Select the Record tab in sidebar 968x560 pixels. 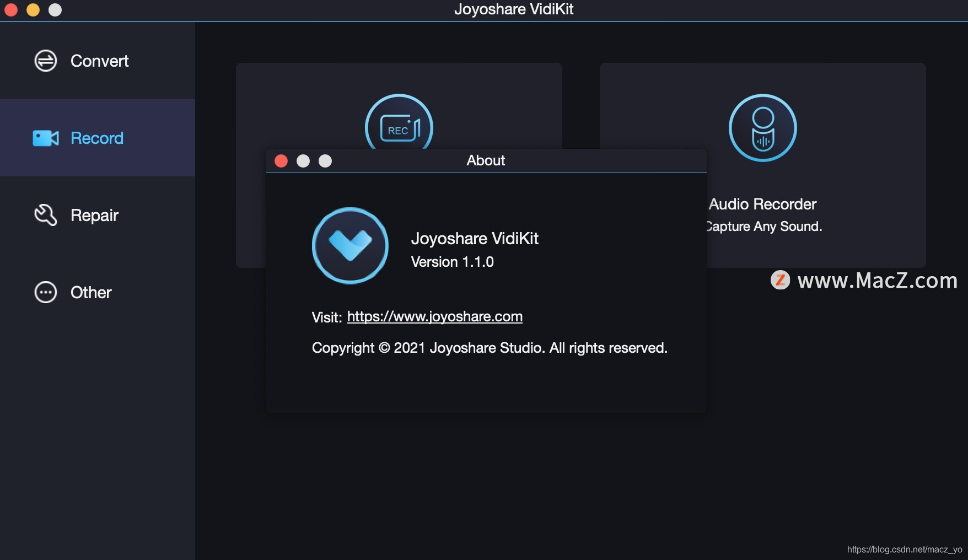pyautogui.click(x=98, y=138)
